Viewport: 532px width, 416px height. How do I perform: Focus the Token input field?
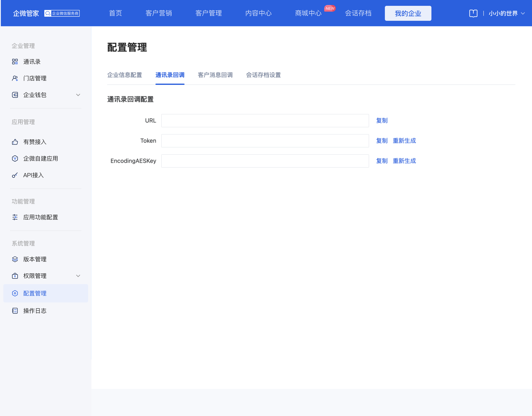point(265,141)
